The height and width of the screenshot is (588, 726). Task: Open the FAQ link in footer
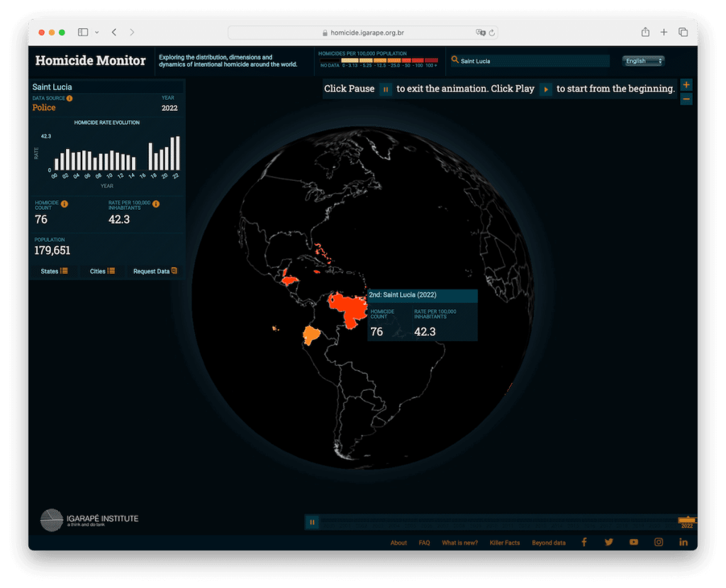coord(424,543)
